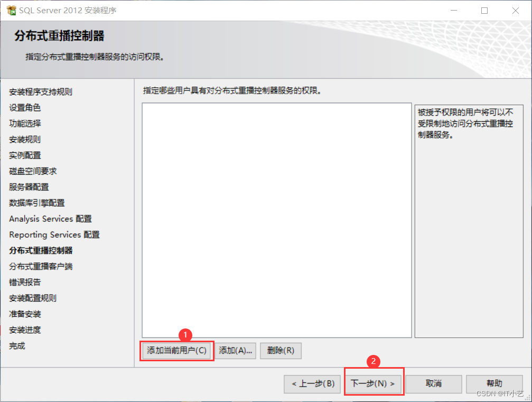Select the Reporting Services 配置 step
The width and height of the screenshot is (532, 402).
(54, 234)
